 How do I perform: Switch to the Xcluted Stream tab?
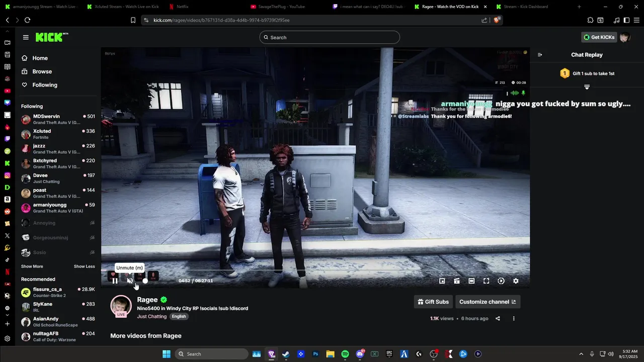pos(122,7)
